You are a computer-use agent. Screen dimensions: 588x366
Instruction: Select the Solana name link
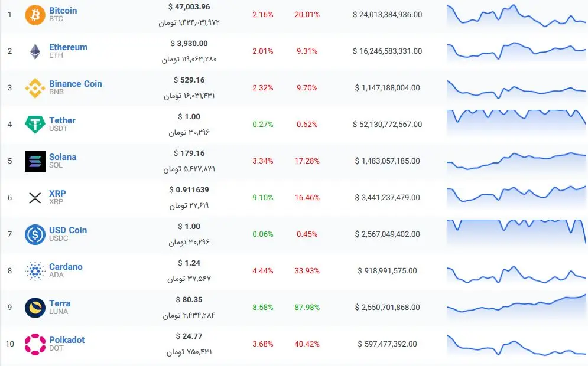(x=63, y=157)
